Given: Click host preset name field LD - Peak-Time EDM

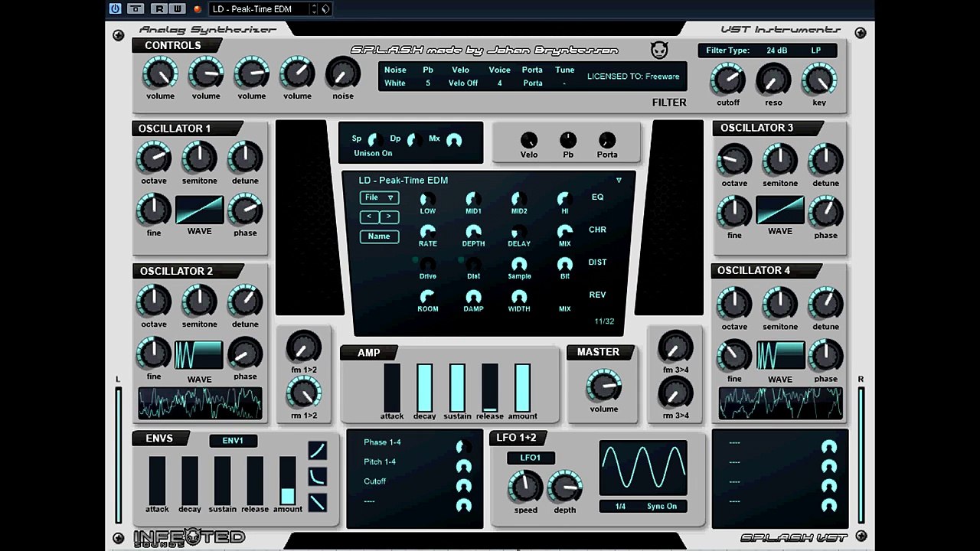Looking at the screenshot, I should coord(258,8).
